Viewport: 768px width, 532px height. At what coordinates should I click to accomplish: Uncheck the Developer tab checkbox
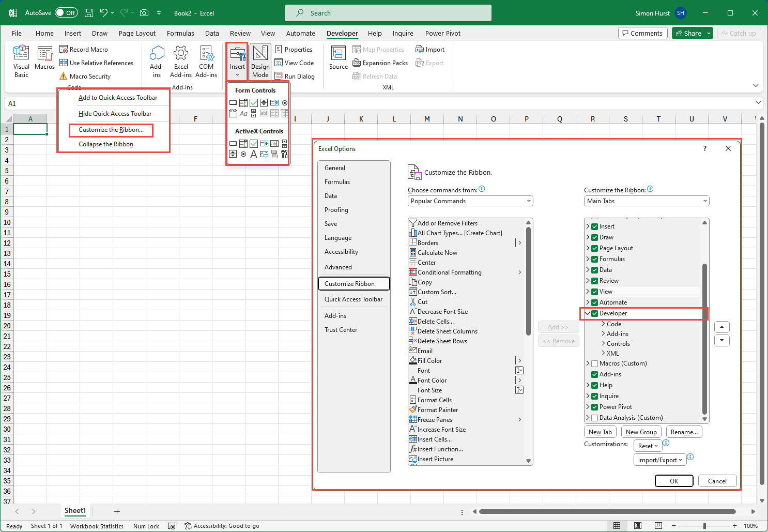click(x=594, y=313)
